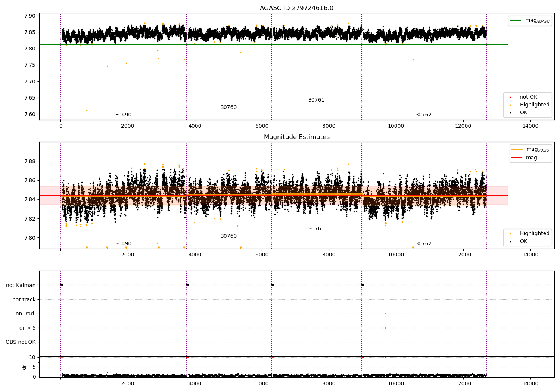This screenshot has width=560, height=392.
Task: Select the 'Ion. rad.' axis label
Action: coord(25,314)
